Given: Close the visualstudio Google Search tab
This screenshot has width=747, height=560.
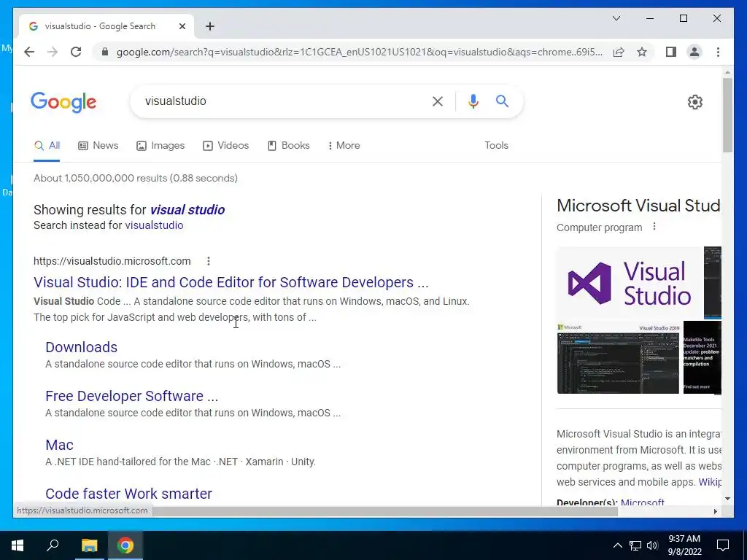Looking at the screenshot, I should [x=182, y=26].
